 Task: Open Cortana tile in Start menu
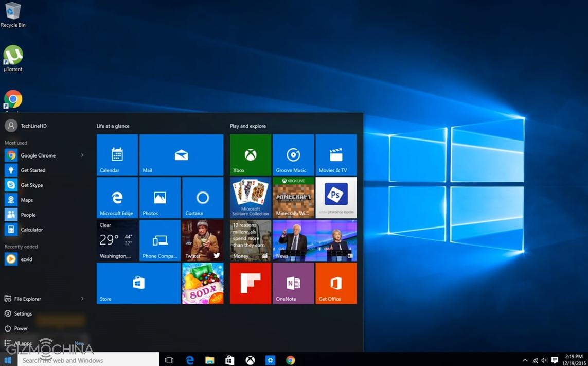pos(203,198)
